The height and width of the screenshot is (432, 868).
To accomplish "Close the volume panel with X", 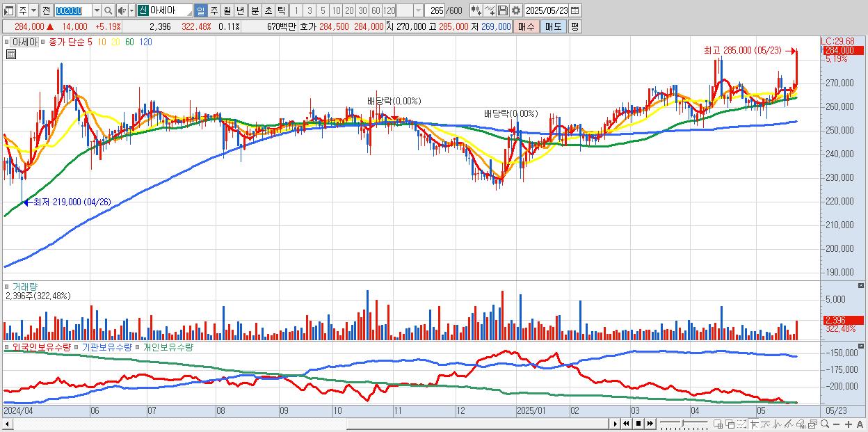I will pyautogui.click(x=862, y=286).
